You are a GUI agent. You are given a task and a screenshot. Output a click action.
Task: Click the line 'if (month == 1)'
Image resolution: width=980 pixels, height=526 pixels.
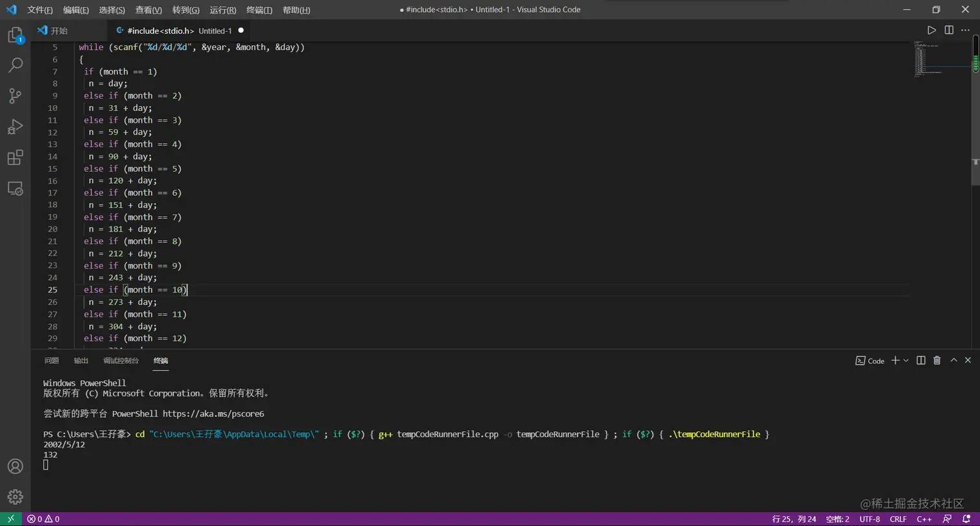(x=121, y=71)
